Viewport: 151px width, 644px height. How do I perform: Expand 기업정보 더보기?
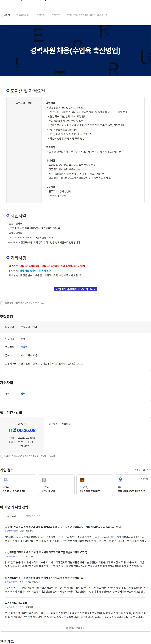(143, 470)
